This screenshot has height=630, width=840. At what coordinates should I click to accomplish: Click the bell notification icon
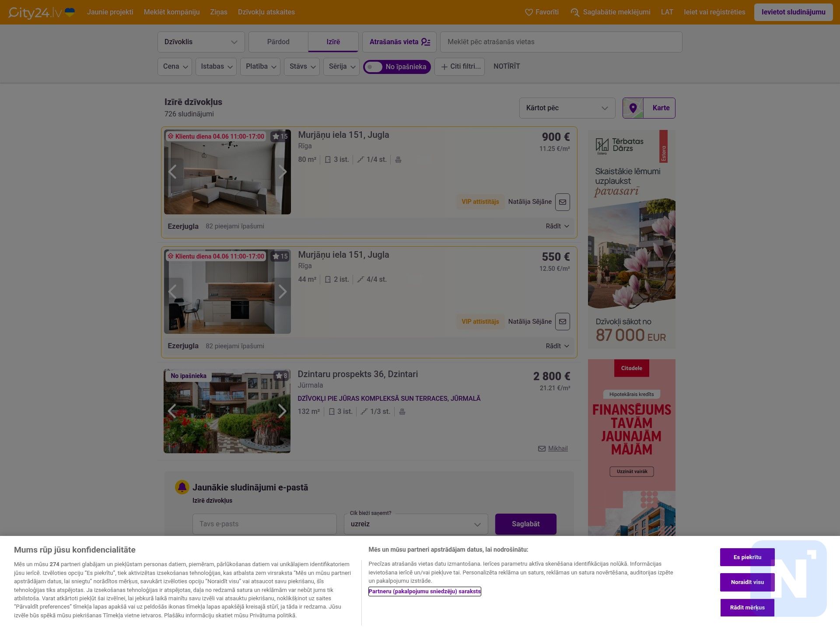click(182, 487)
